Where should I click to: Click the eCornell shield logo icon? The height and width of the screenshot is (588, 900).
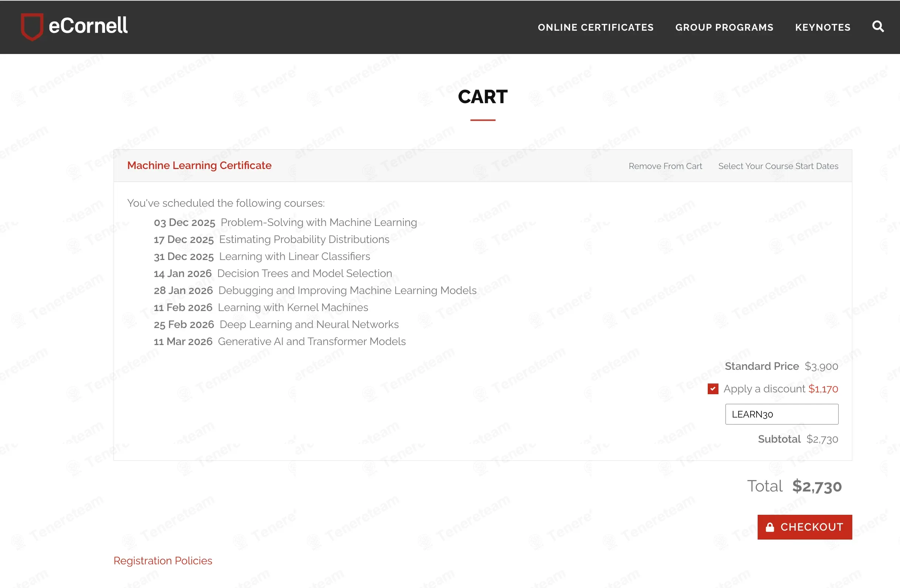click(32, 27)
